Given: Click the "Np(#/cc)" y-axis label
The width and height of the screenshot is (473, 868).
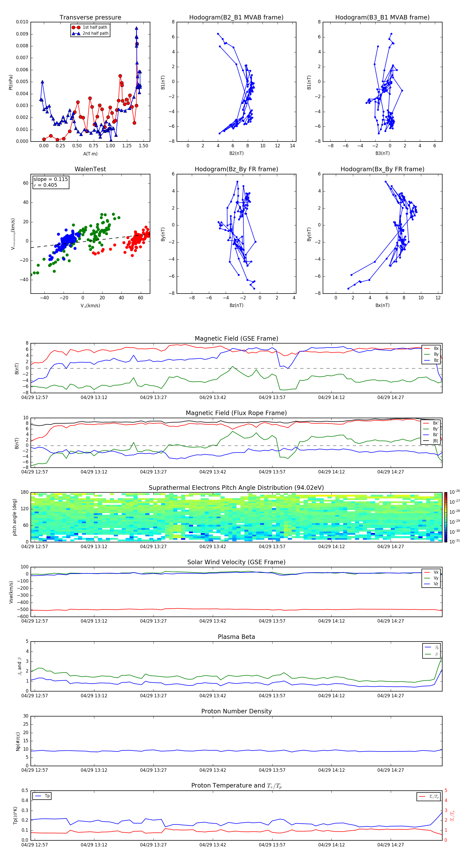Looking at the screenshot, I should pyautogui.click(x=18, y=741).
